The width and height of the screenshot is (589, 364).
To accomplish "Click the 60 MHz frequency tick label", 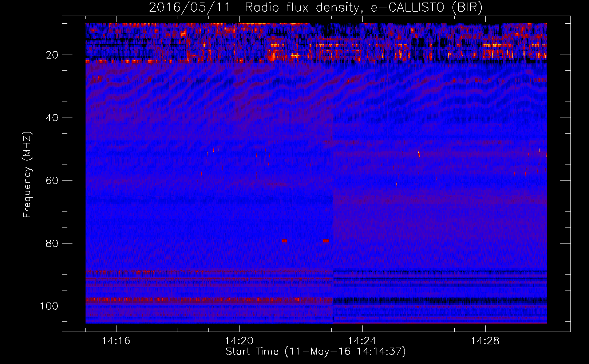I will pyautogui.click(x=52, y=181).
